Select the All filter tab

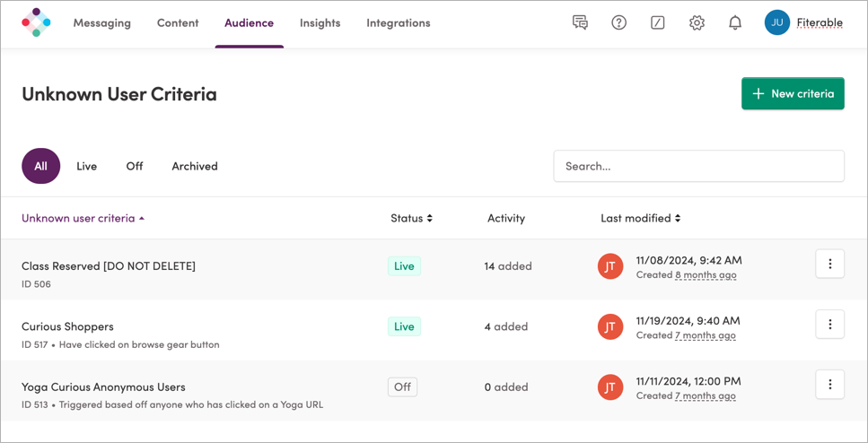pos(41,166)
